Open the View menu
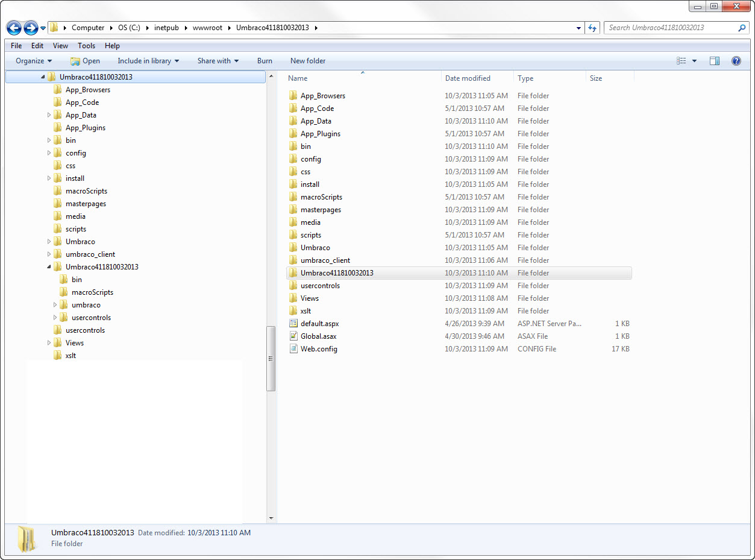 click(60, 46)
